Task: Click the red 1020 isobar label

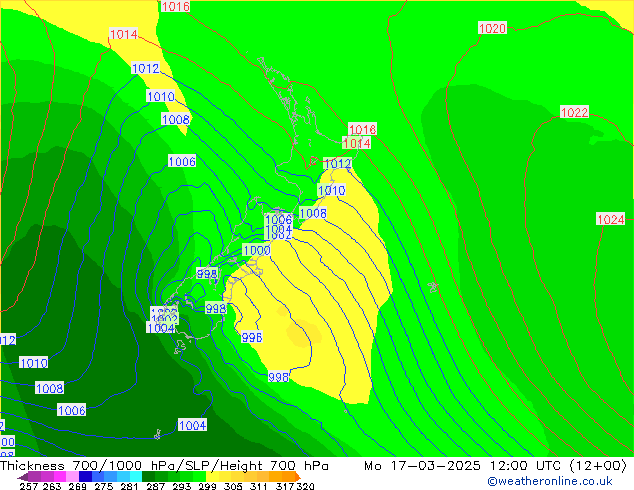Action: tap(492, 28)
